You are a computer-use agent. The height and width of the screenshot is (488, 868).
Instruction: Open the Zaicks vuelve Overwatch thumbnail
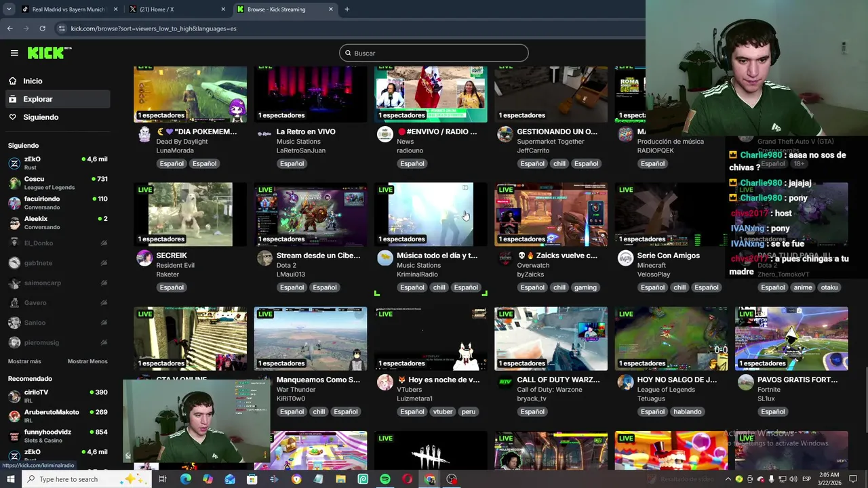(x=551, y=214)
